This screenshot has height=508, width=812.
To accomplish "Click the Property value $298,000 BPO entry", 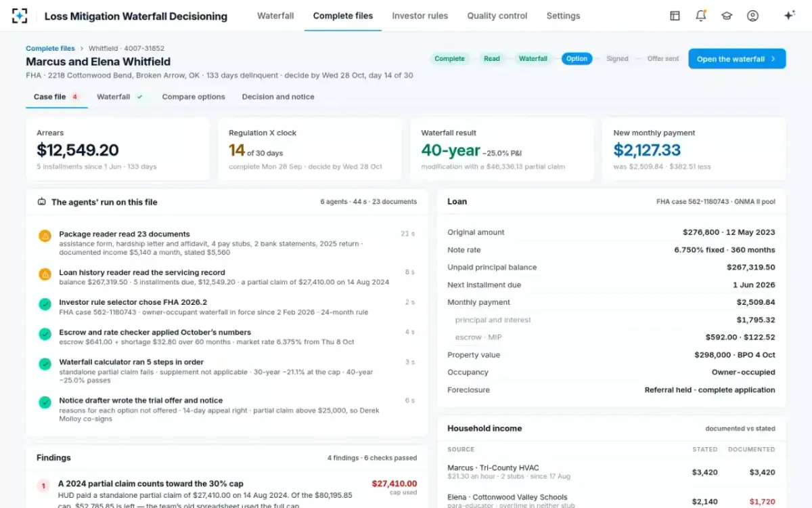I will [x=735, y=355].
